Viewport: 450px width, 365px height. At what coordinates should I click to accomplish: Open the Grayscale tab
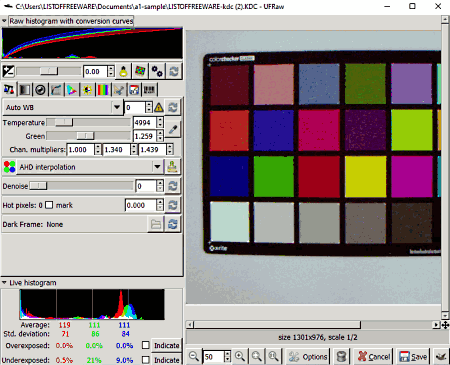(x=25, y=90)
